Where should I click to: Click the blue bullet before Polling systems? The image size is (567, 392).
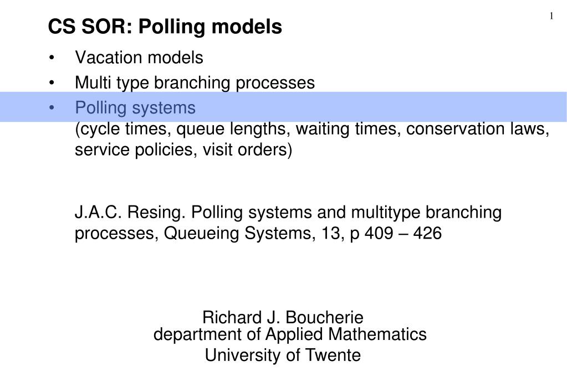(x=52, y=109)
